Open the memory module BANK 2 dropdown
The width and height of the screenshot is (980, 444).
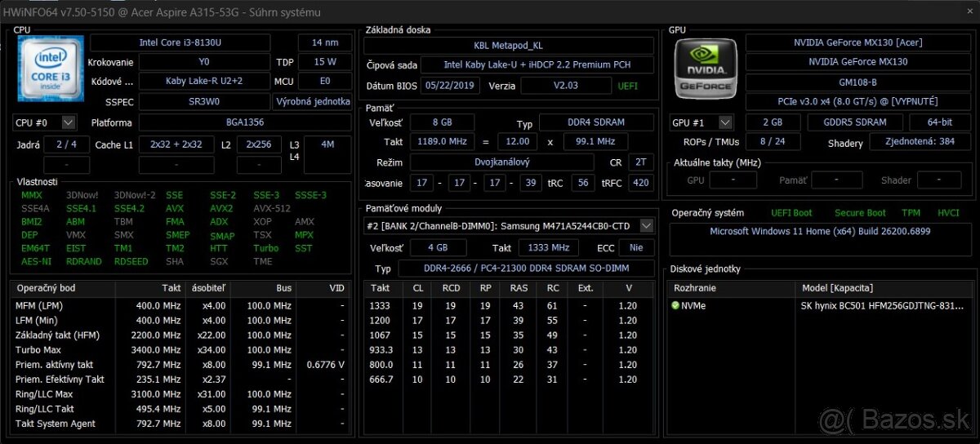pos(509,225)
